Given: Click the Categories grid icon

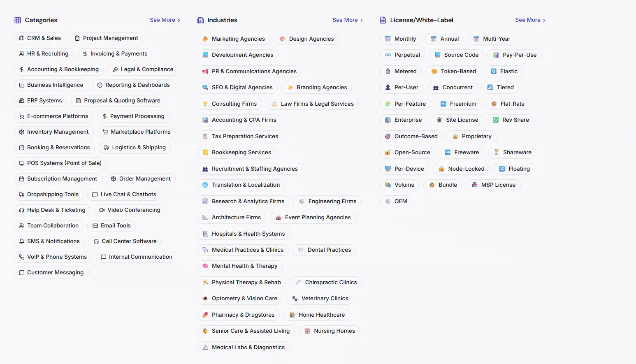Looking at the screenshot, I should pos(18,20).
